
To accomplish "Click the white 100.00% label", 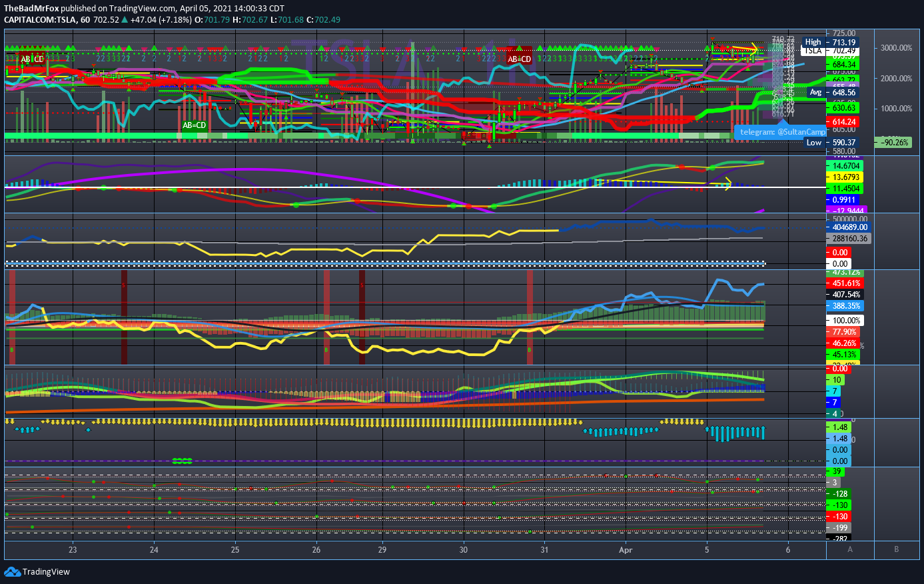I will tap(846, 321).
